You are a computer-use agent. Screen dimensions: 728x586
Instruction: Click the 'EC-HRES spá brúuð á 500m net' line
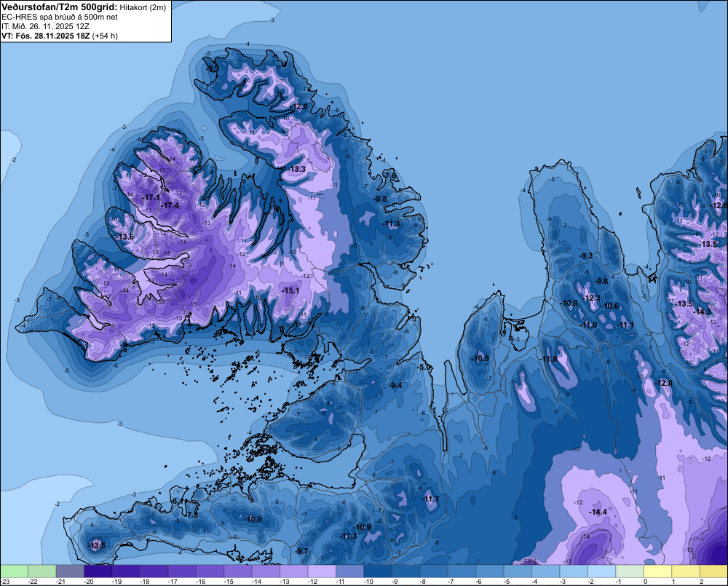click(60, 17)
